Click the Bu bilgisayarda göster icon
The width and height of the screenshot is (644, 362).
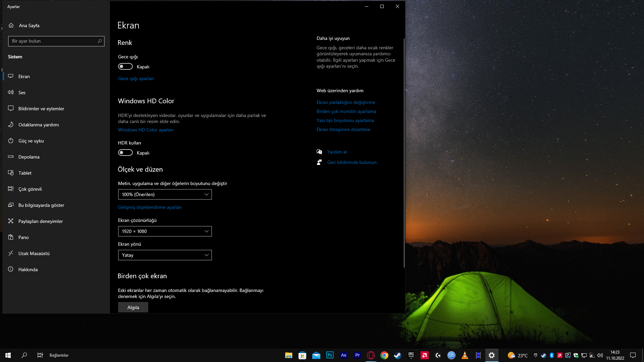point(11,205)
